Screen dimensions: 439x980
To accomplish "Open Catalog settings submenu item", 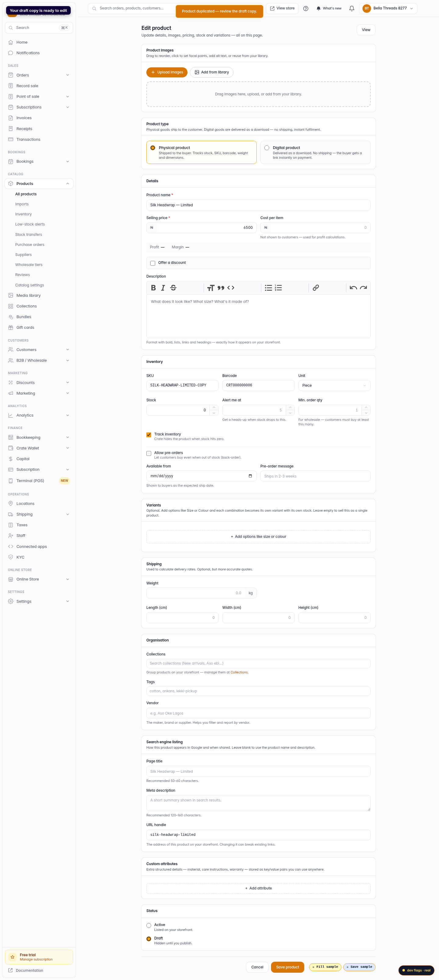I will pyautogui.click(x=30, y=285).
